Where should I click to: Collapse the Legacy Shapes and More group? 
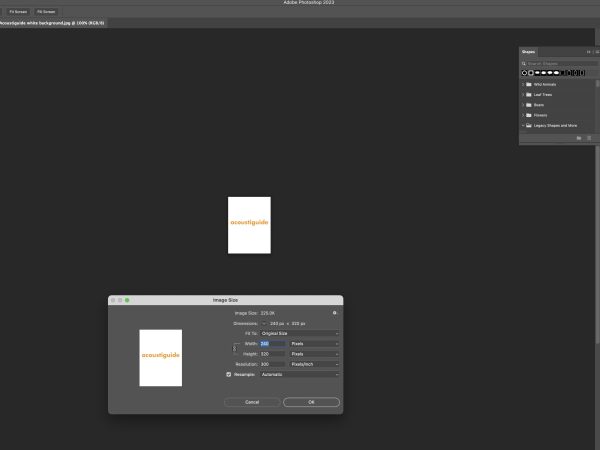[522, 126]
